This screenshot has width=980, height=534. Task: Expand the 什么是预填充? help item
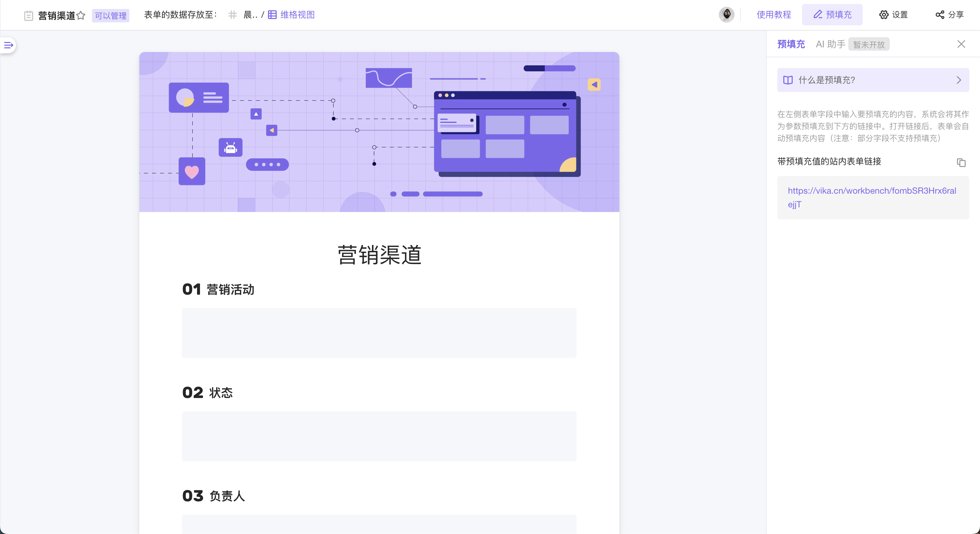coord(873,80)
